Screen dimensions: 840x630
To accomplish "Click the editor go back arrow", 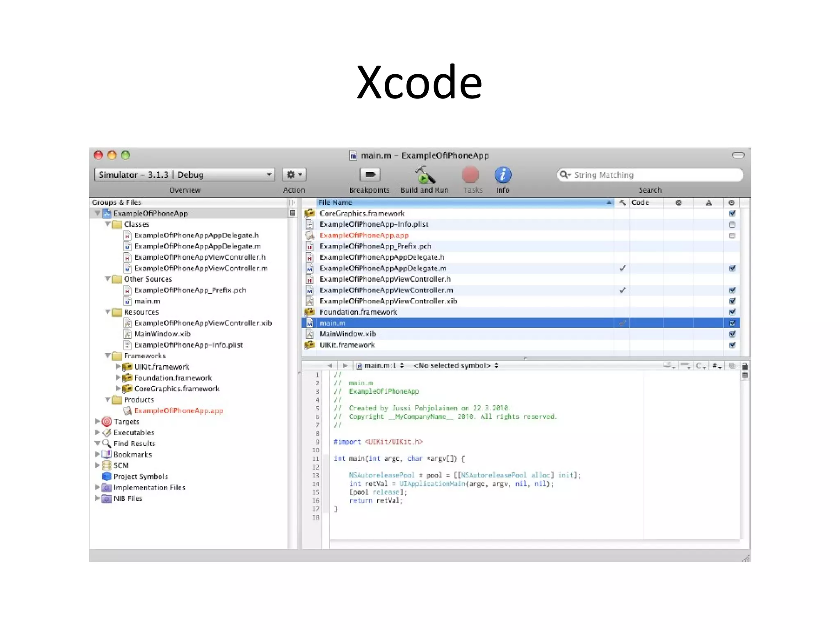I will (329, 365).
